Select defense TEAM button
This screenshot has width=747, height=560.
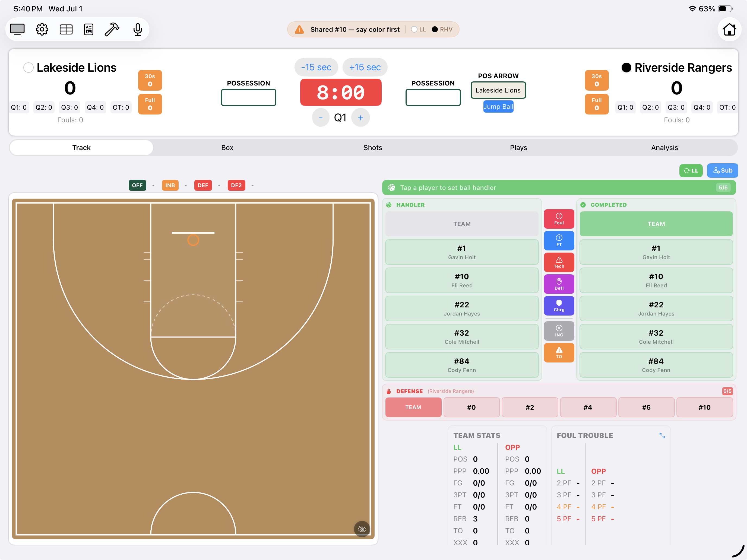click(x=413, y=407)
